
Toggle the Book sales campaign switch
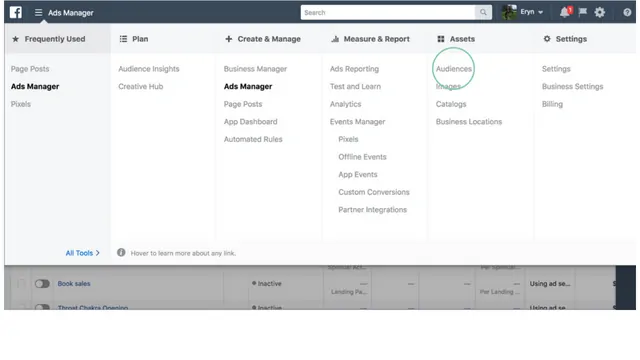(42, 283)
